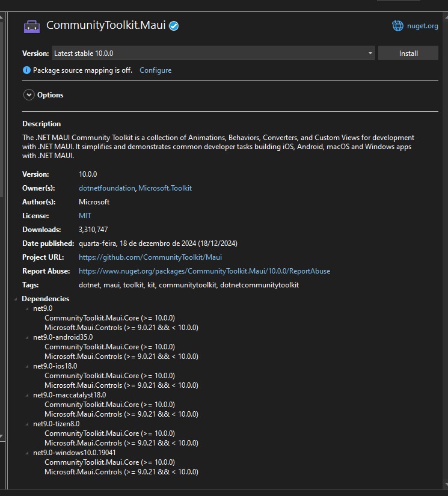Open the Version dropdown arrow

[x=370, y=53]
